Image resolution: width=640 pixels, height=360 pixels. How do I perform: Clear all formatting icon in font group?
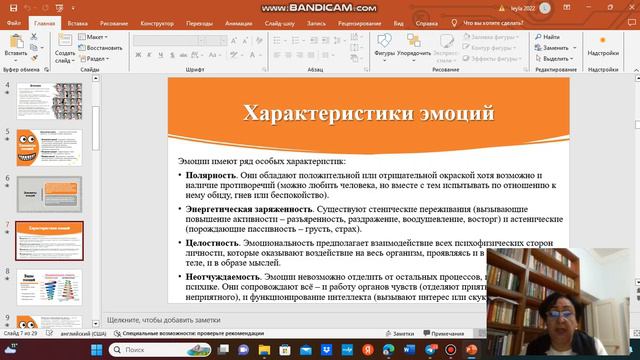(x=259, y=40)
